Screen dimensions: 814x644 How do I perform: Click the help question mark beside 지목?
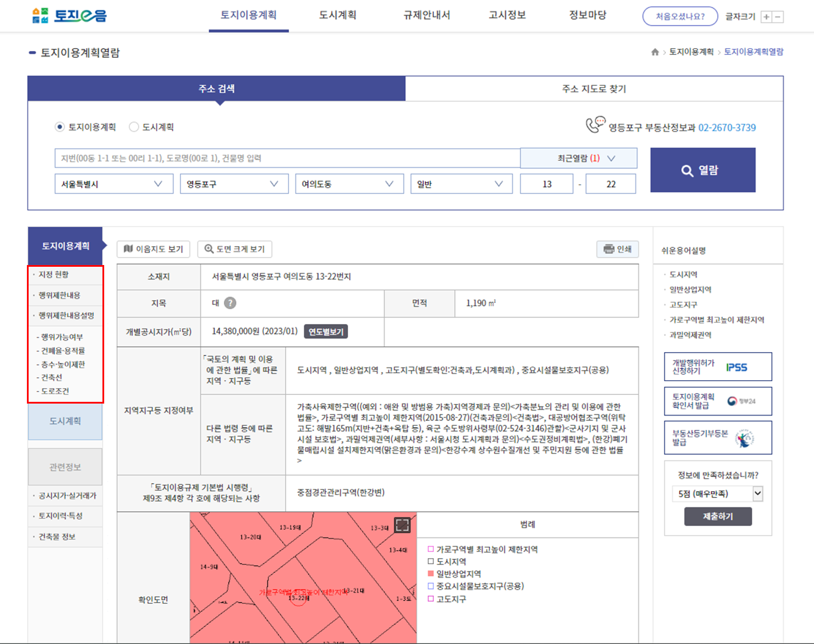pyautogui.click(x=230, y=303)
